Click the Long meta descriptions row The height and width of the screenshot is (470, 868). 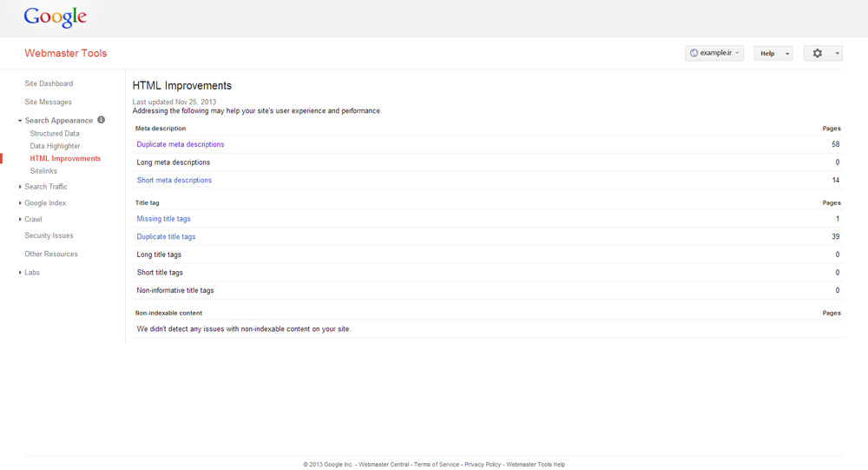[488, 162]
